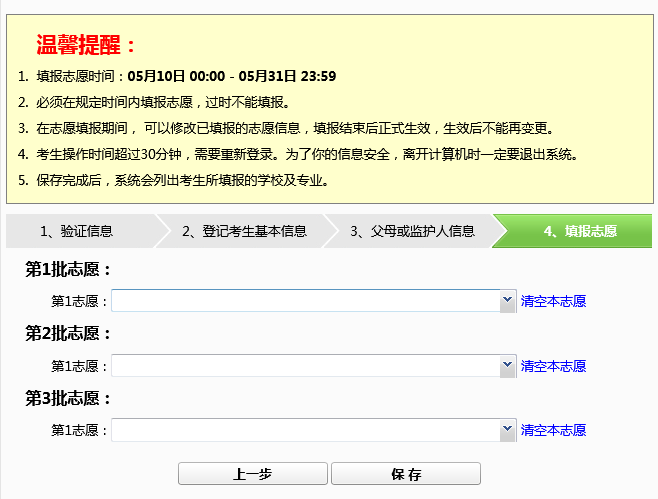The image size is (658, 499).
Task: Go to step 2 登记考生基本信息
Action: (x=244, y=231)
